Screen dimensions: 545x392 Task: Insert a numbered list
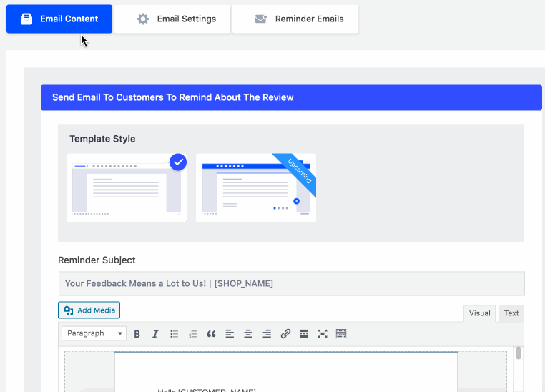click(192, 333)
